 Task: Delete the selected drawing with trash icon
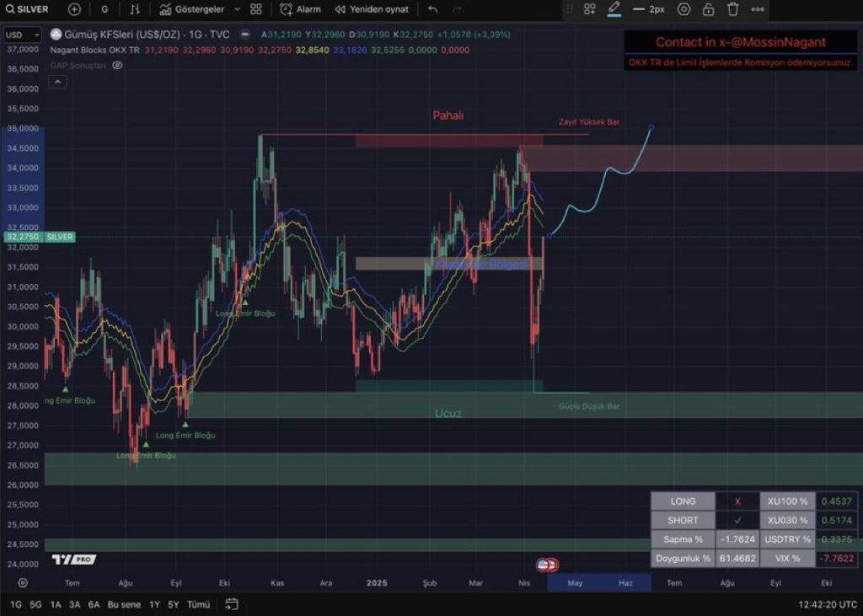coord(732,9)
